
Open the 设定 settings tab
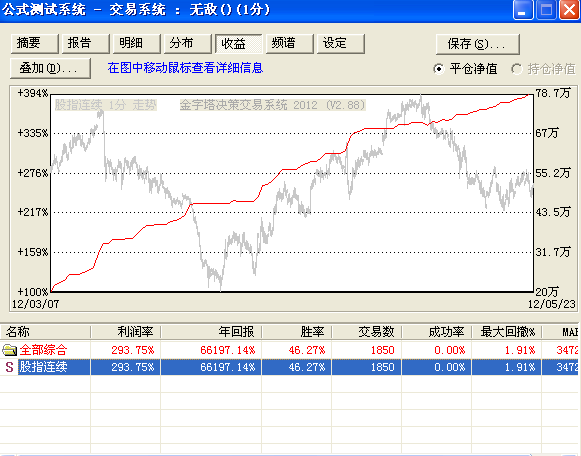pyautogui.click(x=341, y=44)
